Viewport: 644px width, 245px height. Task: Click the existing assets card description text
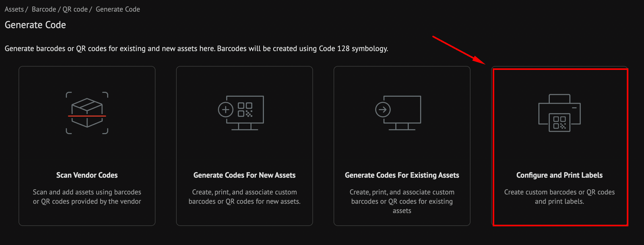(402, 201)
